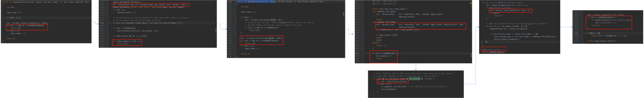This screenshot has width=644, height=98.
Task: Collapse decode function at line 2234
Action: (236, 2)
